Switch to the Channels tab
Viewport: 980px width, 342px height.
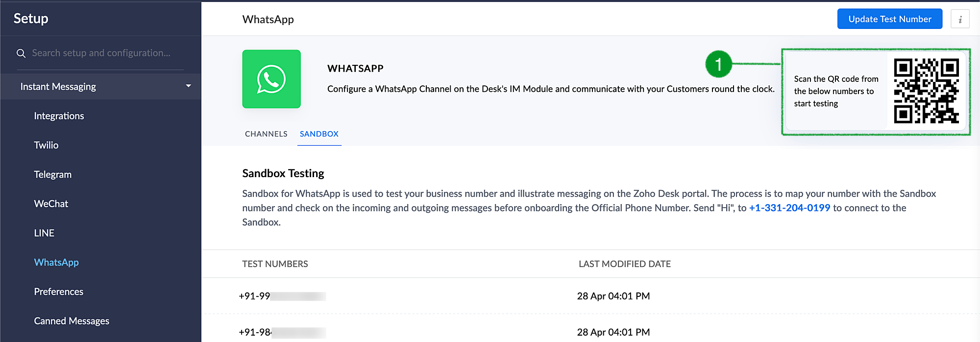point(266,134)
